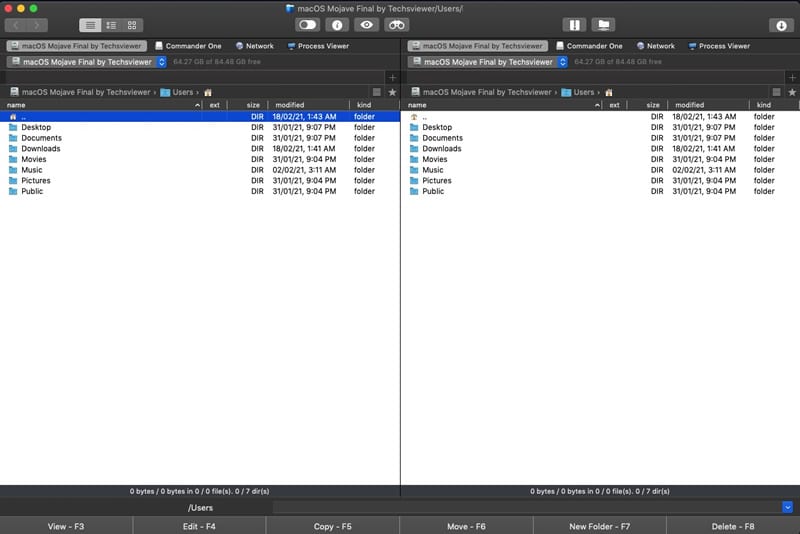Open left pane history list icon
Screen dimensions: 800x534
tap(377, 92)
